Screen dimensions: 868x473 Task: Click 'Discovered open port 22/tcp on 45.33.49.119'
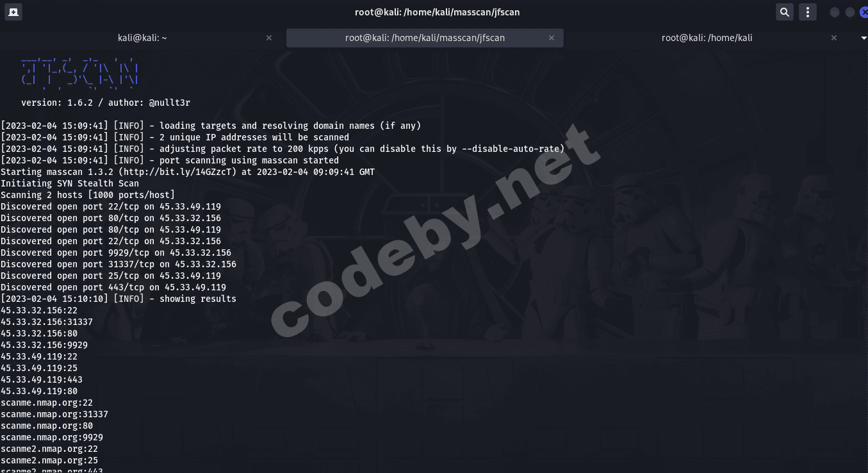pyautogui.click(x=111, y=206)
